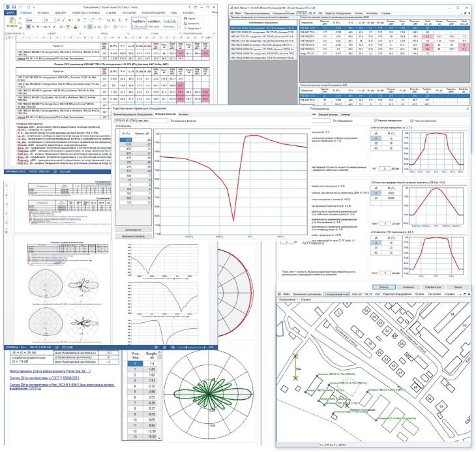This screenshot has height=452, width=476.
Task: Apply strikethrough in Word ribbon
Action: tap(45, 26)
